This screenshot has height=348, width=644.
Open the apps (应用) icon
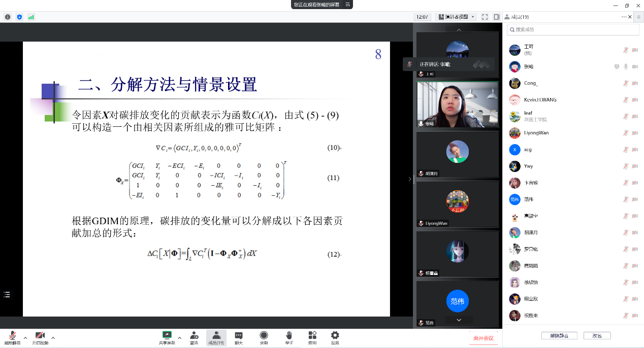(312, 337)
